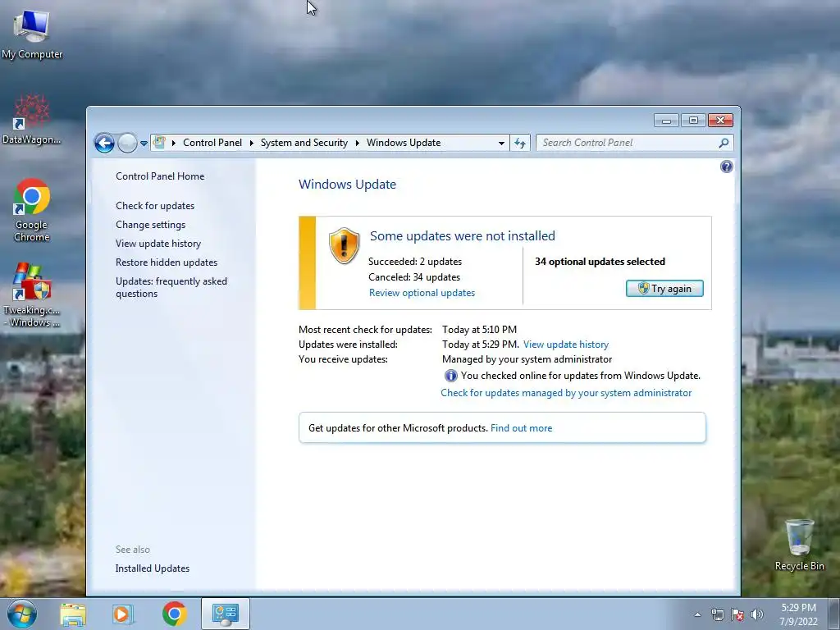Open the volume speaker tray icon
The height and width of the screenshot is (630, 840).
click(757, 614)
